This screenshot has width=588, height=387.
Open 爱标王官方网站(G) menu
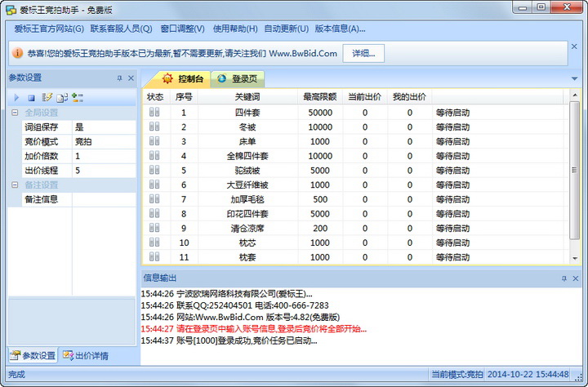49,29
